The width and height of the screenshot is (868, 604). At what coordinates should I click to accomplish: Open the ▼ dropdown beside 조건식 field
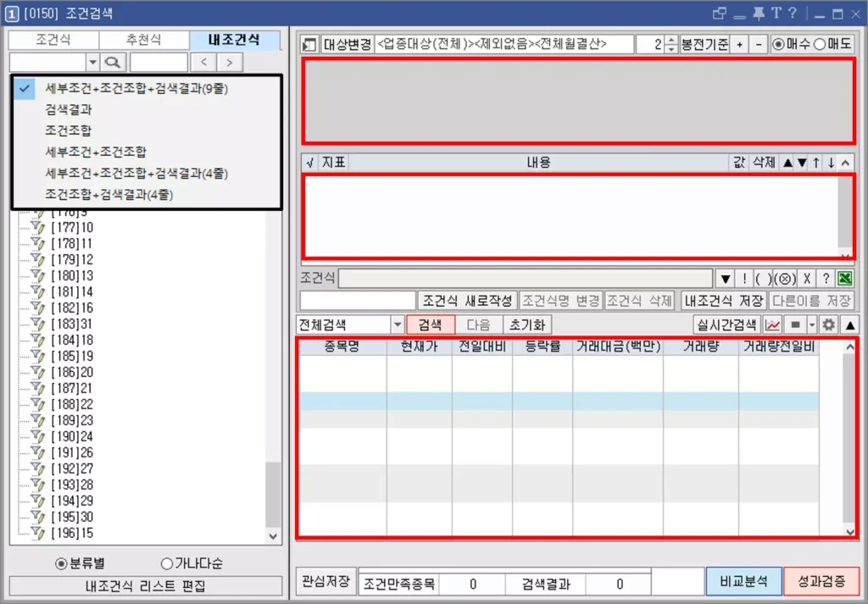coord(726,278)
